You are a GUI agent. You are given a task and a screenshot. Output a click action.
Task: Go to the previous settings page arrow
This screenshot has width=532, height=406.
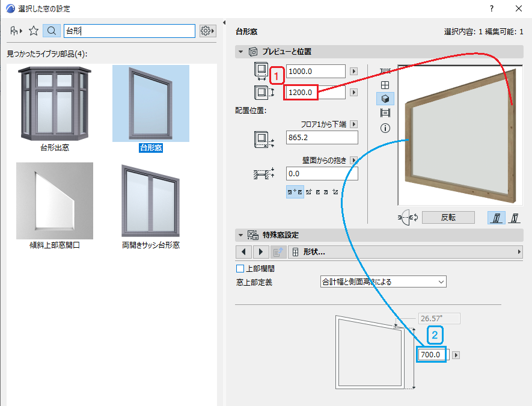click(x=243, y=252)
